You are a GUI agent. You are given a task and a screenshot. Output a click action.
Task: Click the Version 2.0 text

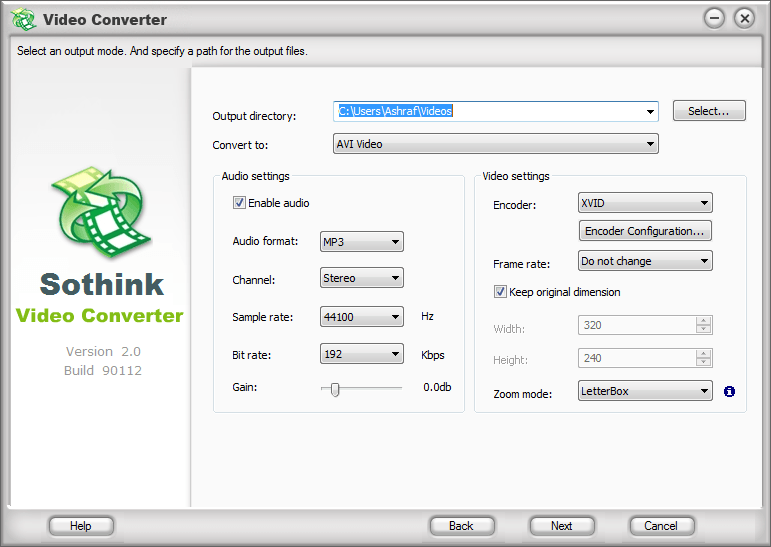[103, 351]
